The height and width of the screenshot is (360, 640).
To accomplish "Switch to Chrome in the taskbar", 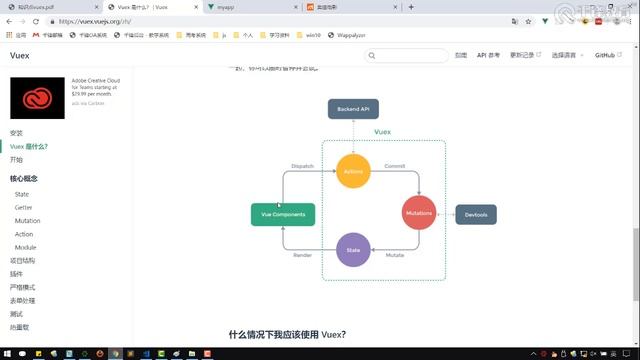I will 115,353.
